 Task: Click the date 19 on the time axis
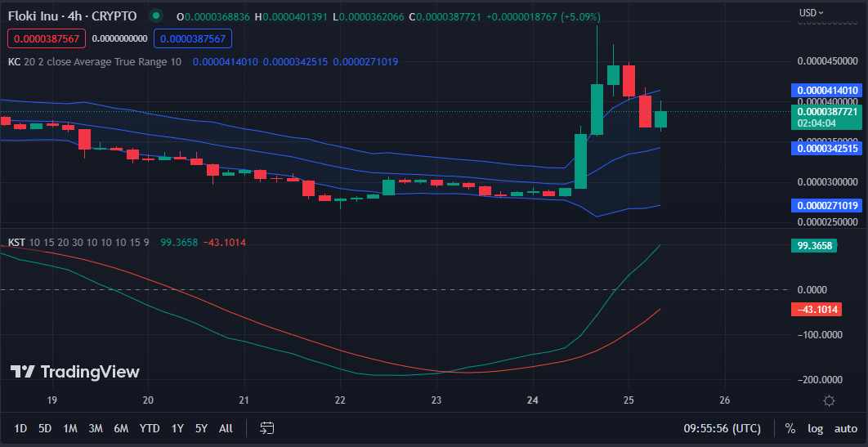[52, 400]
